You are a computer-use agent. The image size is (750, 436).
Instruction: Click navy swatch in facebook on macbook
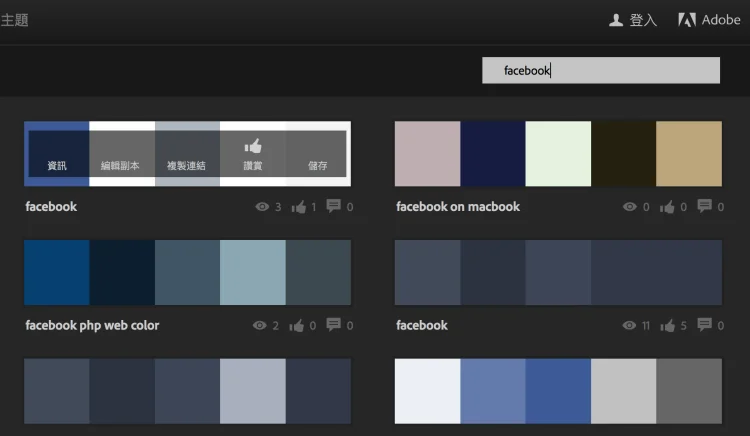tap(493, 153)
